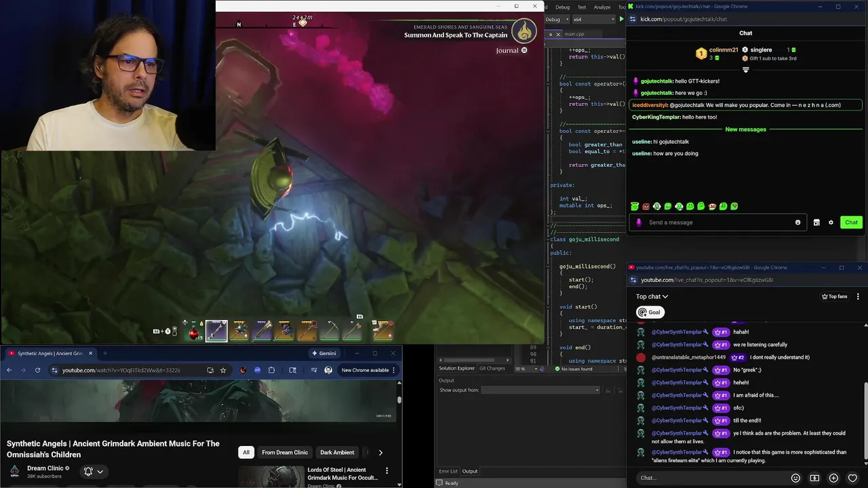
Task: Open the x64 platform dropdown
Action: [593, 20]
